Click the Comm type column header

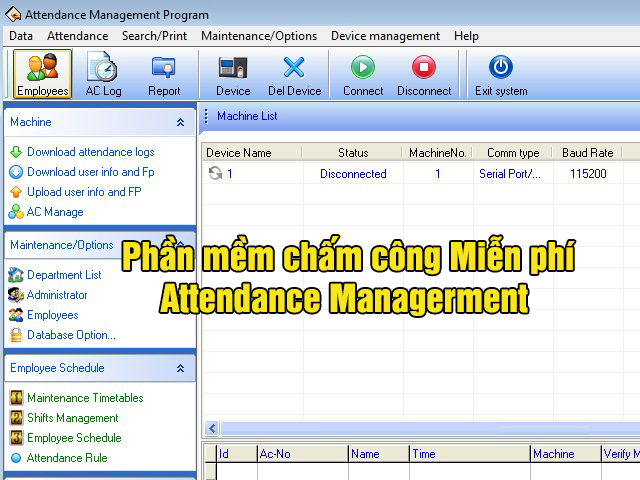[x=513, y=153]
